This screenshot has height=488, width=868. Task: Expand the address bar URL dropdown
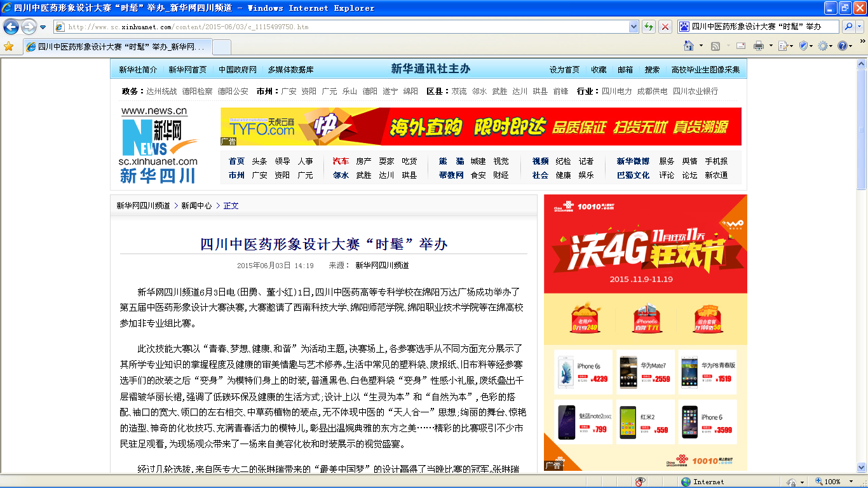click(x=634, y=27)
